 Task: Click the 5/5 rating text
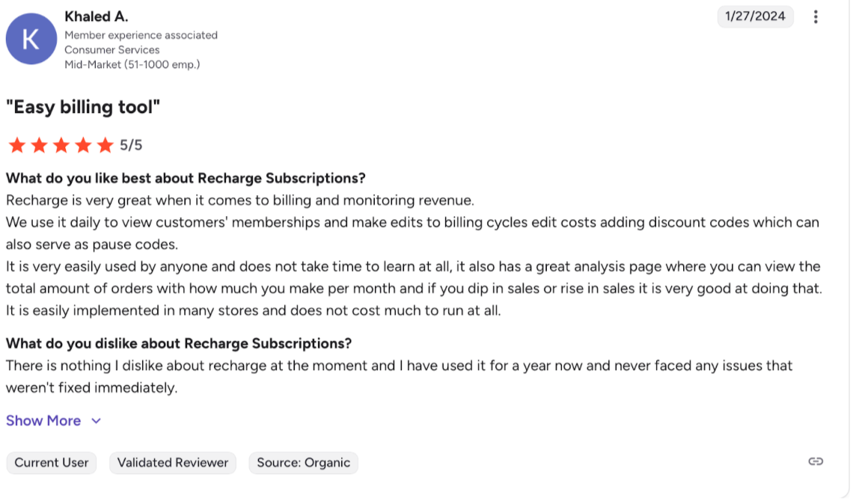(131, 145)
